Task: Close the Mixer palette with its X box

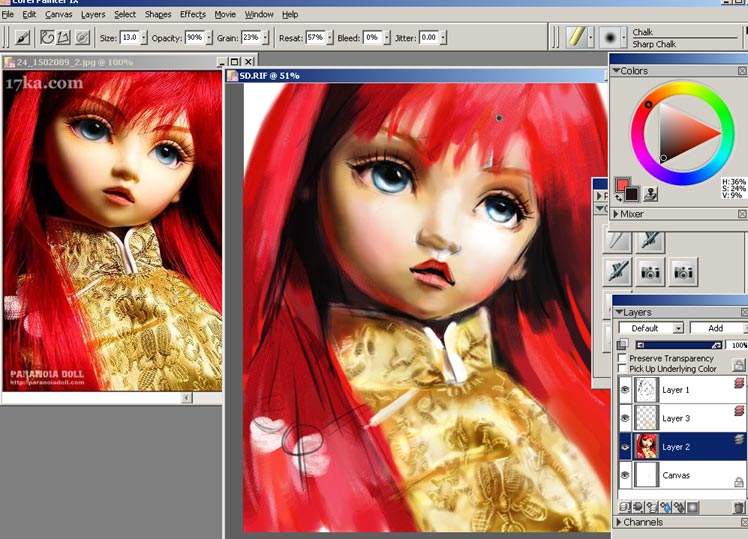Action: pos(742,214)
